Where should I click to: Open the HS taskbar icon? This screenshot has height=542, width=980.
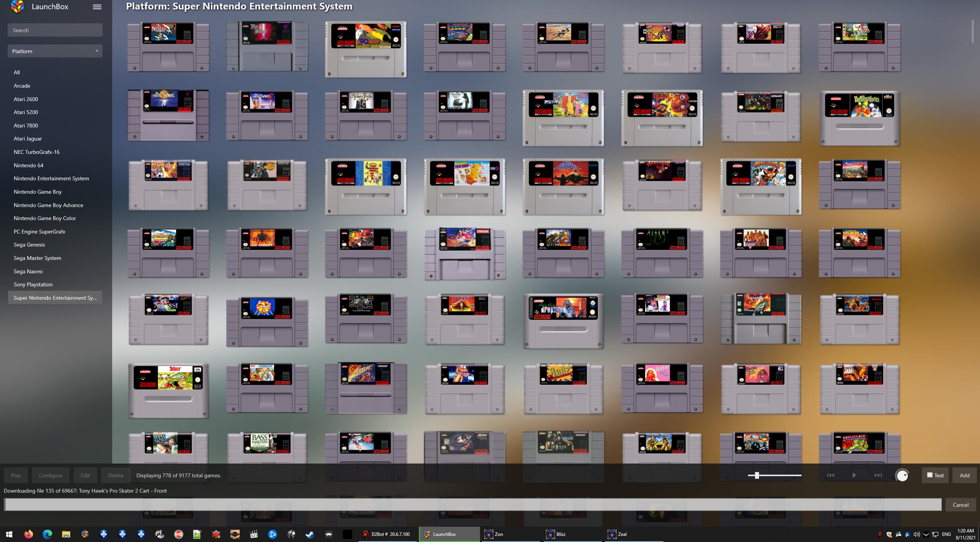[x=178, y=534]
